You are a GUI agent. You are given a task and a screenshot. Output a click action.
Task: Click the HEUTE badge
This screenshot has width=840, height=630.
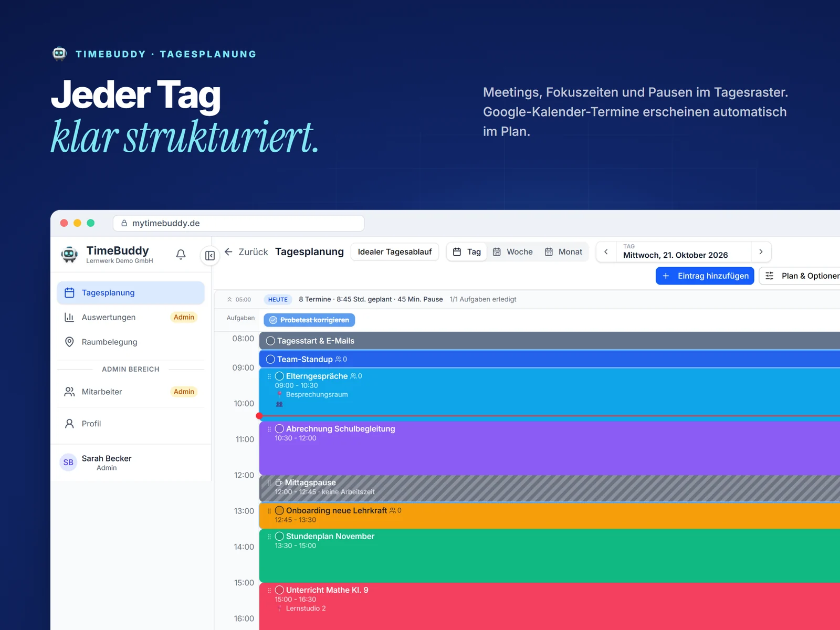coord(278,300)
